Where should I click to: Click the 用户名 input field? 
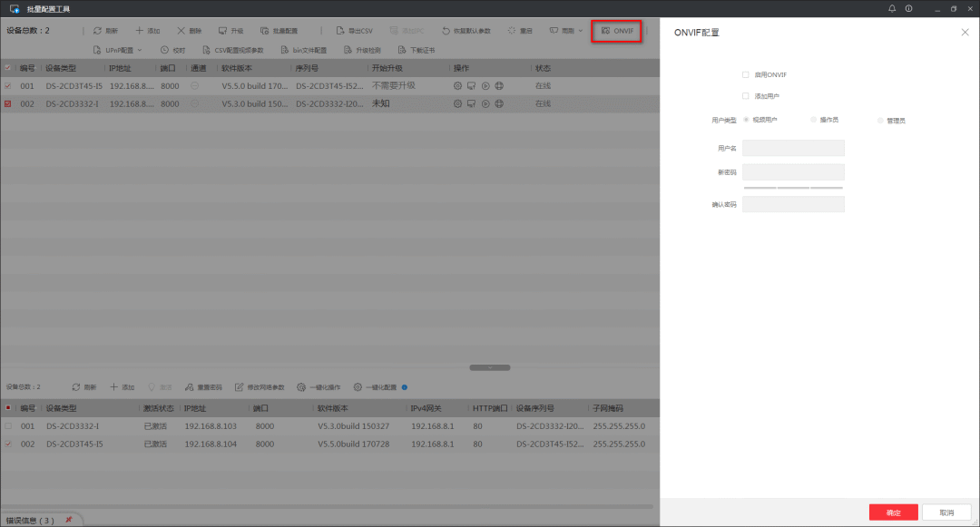click(x=793, y=148)
